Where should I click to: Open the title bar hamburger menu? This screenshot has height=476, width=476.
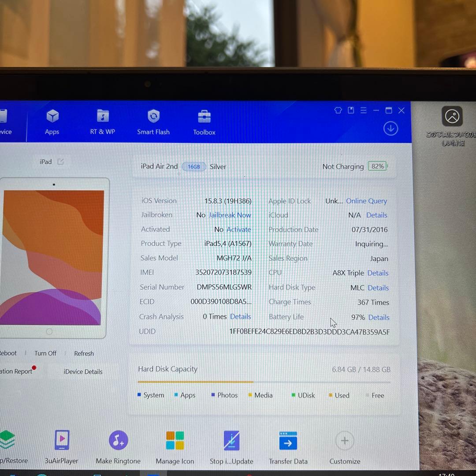click(x=364, y=111)
